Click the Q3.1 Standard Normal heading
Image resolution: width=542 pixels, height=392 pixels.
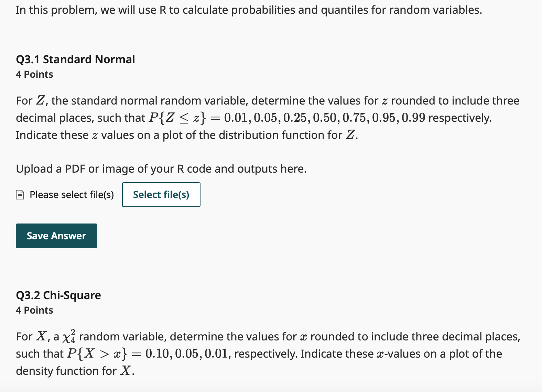point(75,59)
